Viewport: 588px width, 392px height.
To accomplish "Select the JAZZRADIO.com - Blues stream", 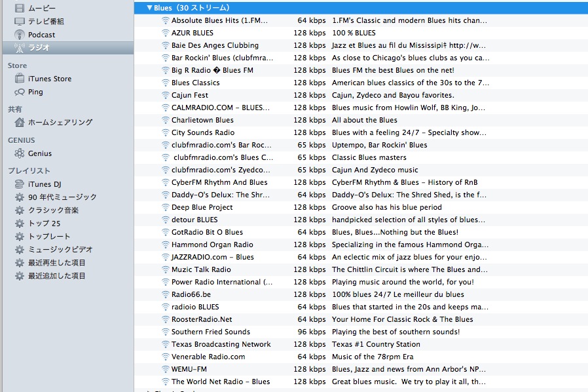I will pyautogui.click(x=213, y=257).
